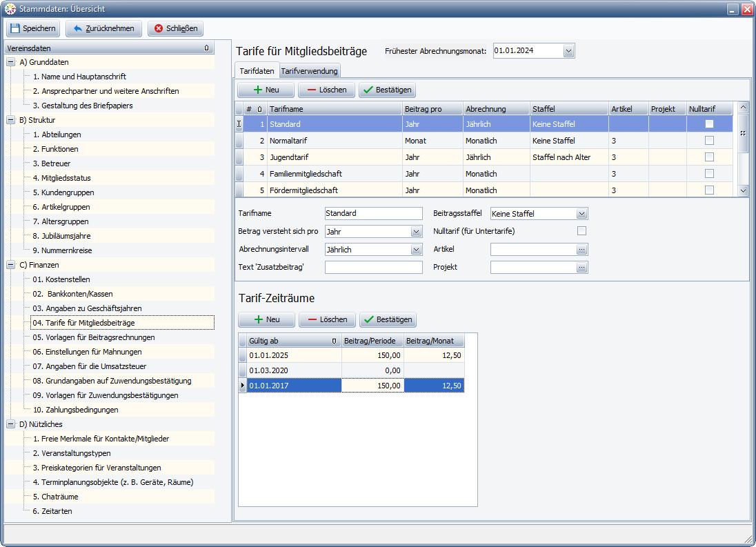Image resolution: width=756 pixels, height=547 pixels.
Task: Select 06. Einstellungen für Mahnungen
Action: click(x=88, y=352)
